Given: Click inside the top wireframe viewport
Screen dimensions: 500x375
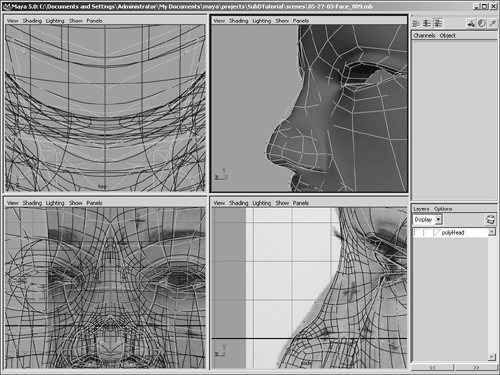Looking at the screenshot, I should [x=105, y=108].
